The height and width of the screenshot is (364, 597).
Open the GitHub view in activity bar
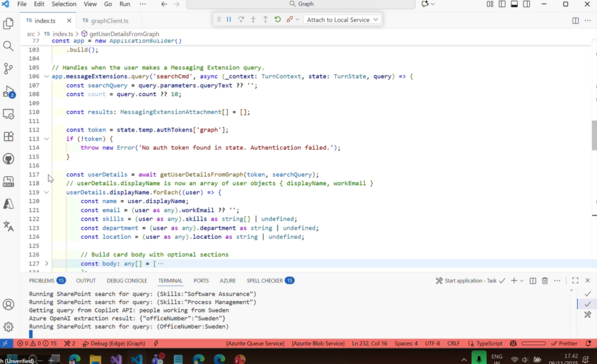(8, 159)
